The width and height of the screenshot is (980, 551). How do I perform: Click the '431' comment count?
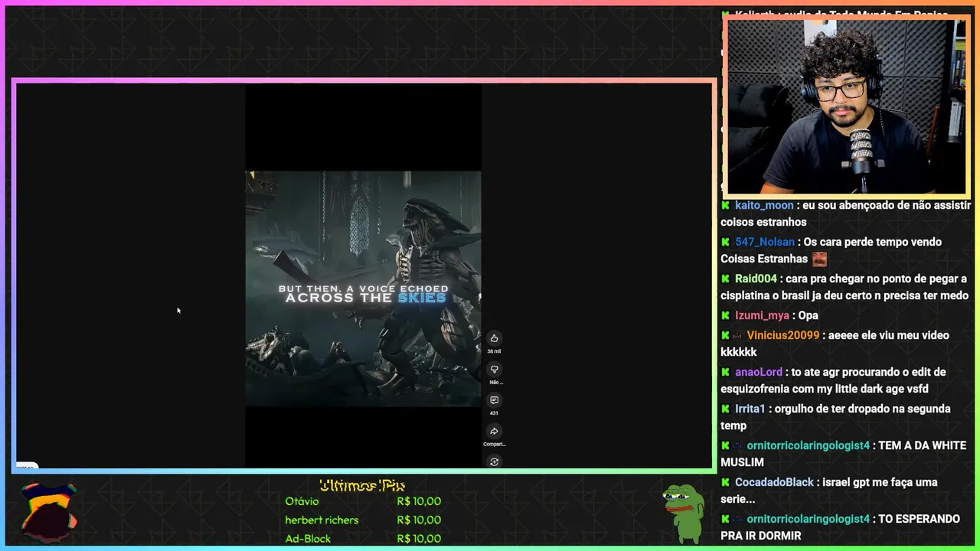(x=494, y=413)
